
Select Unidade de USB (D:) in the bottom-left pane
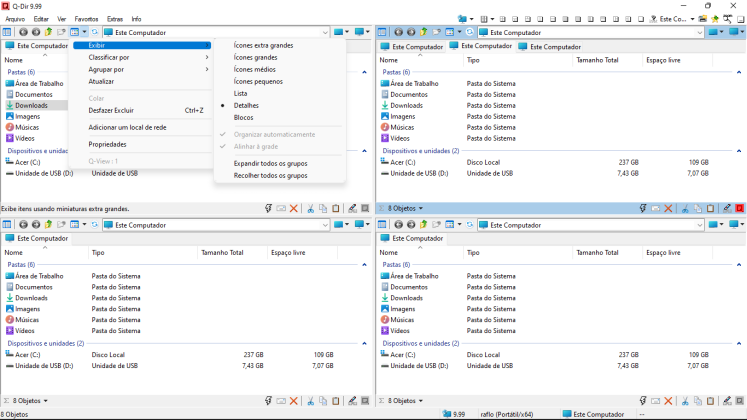click(x=44, y=366)
